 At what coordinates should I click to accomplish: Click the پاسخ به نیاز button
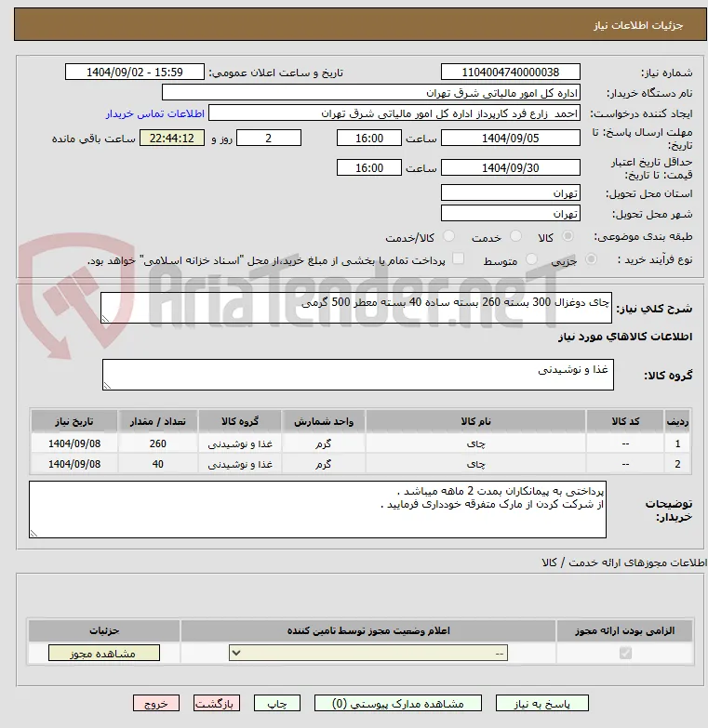(541, 704)
